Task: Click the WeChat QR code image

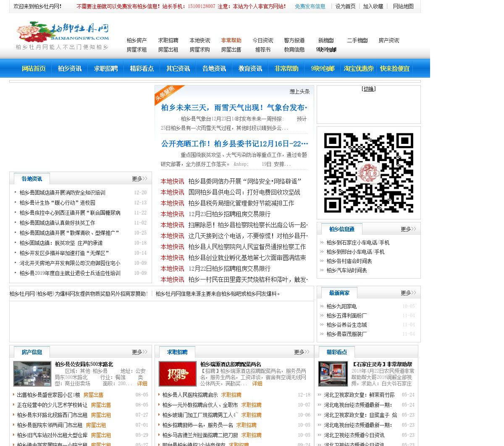Action: pyautogui.click(x=368, y=172)
